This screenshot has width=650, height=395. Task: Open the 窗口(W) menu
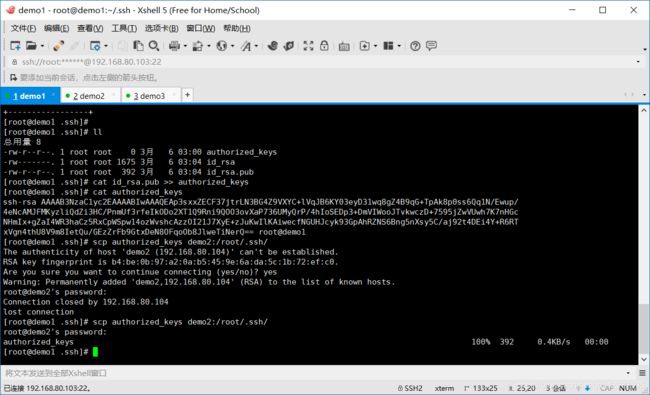[201, 28]
